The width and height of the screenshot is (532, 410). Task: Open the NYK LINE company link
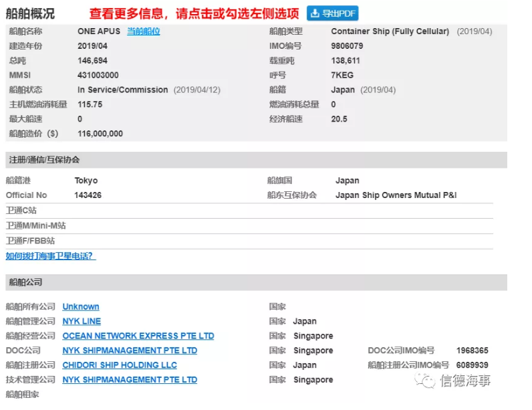point(82,322)
